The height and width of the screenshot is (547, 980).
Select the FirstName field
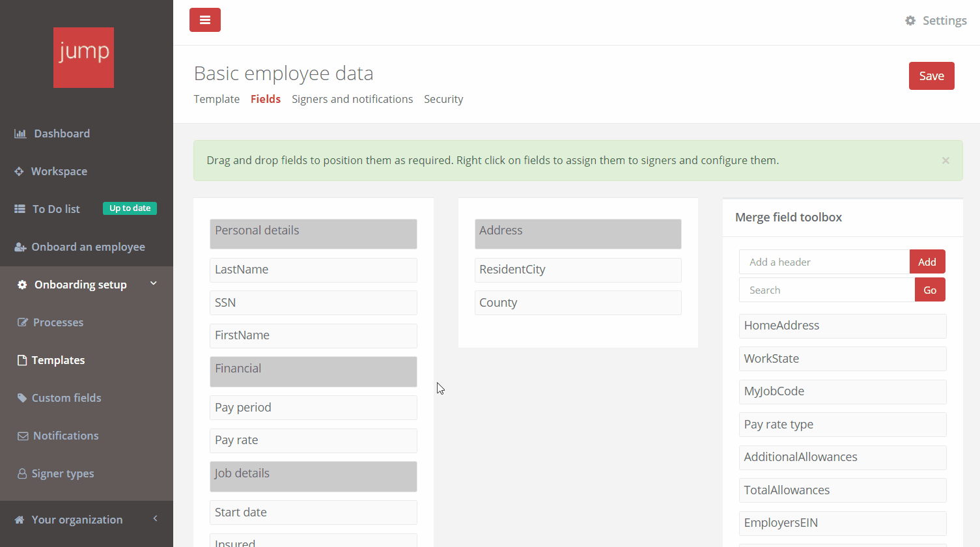tap(313, 335)
